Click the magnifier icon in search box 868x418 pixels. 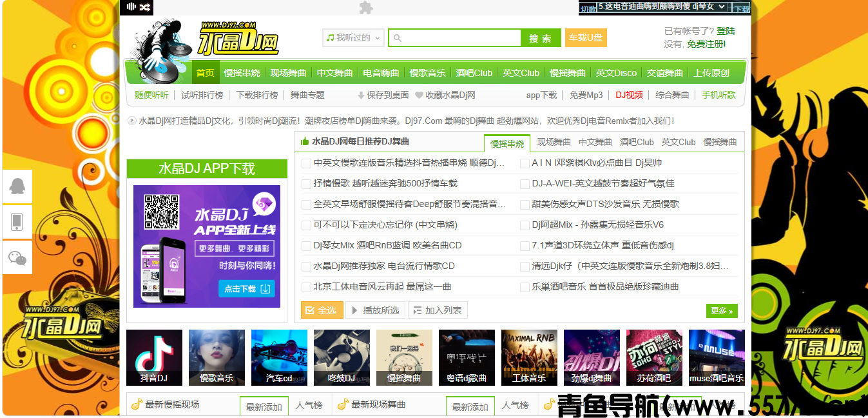click(398, 38)
